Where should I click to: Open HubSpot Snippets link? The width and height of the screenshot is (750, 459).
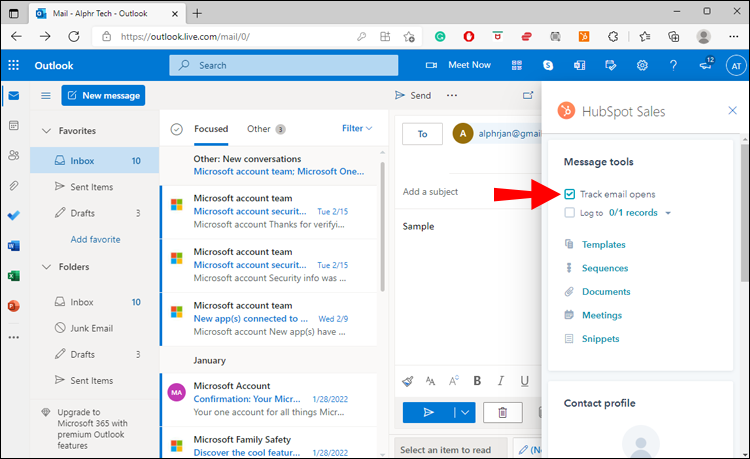(600, 339)
